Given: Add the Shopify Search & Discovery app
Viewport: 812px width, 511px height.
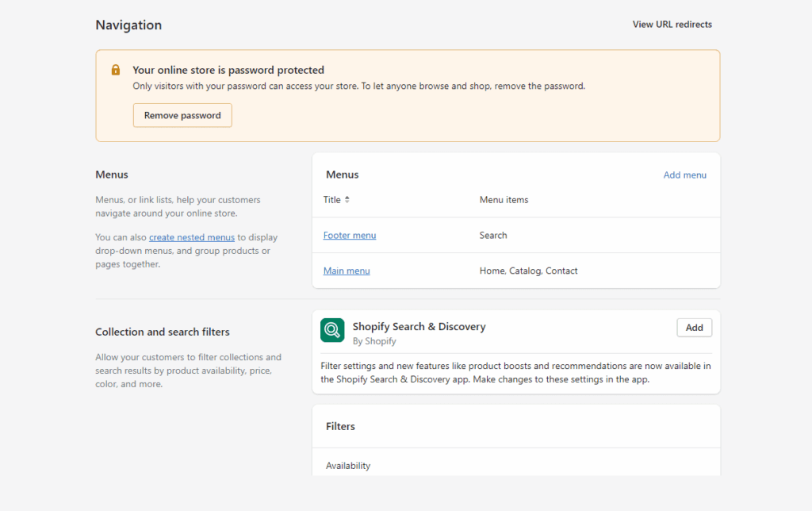Looking at the screenshot, I should (x=694, y=328).
